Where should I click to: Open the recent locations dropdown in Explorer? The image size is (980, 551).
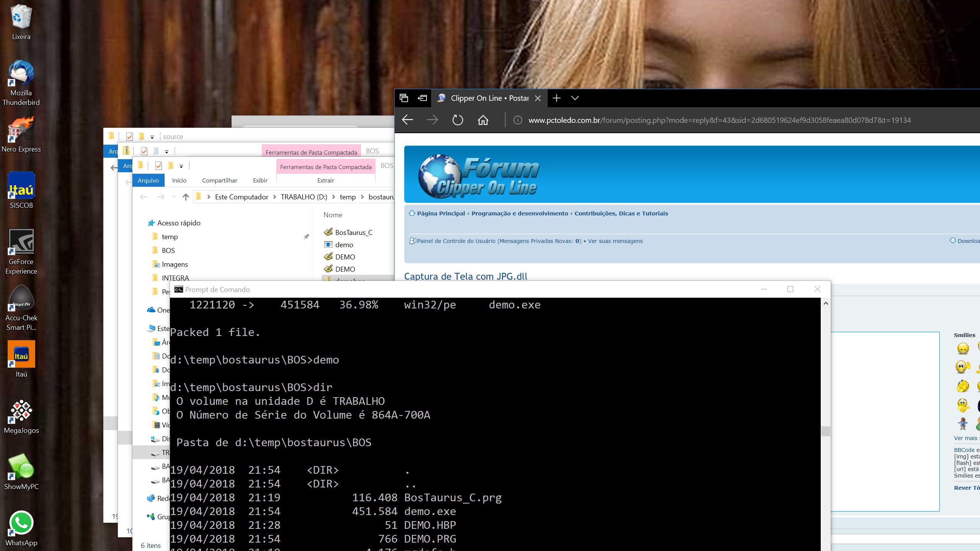174,197
